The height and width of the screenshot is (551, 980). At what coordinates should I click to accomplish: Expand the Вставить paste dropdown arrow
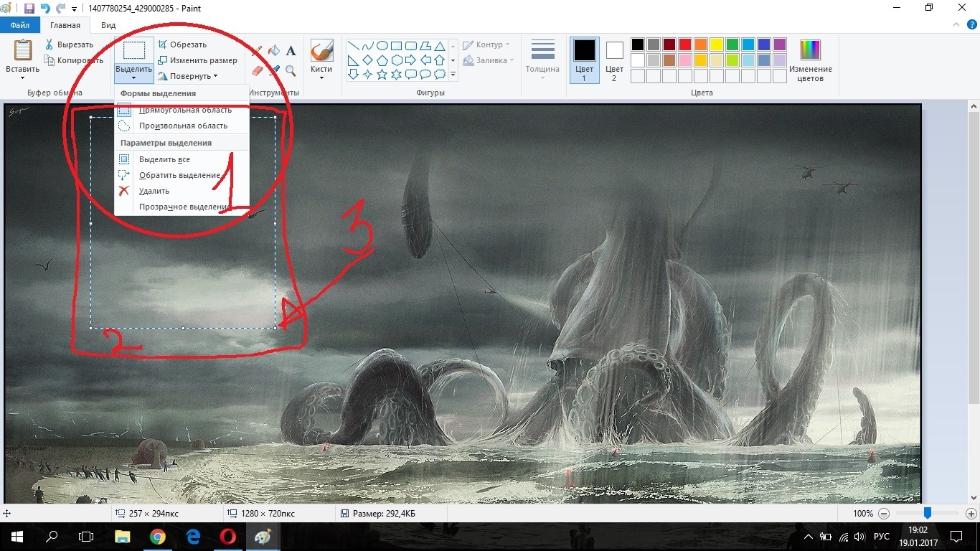coord(23,77)
